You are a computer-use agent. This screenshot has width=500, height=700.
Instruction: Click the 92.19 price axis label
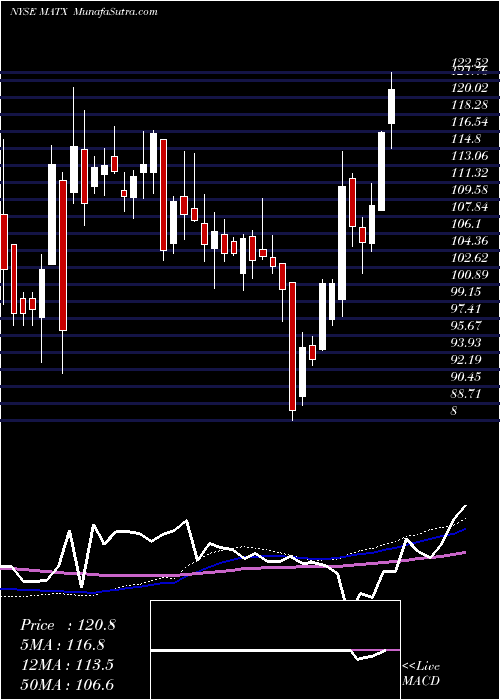(x=466, y=359)
